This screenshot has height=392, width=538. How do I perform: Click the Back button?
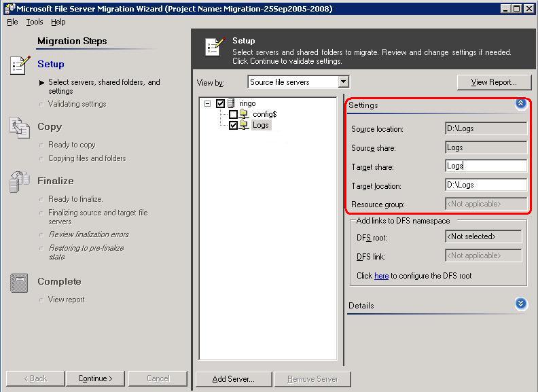[x=35, y=378]
